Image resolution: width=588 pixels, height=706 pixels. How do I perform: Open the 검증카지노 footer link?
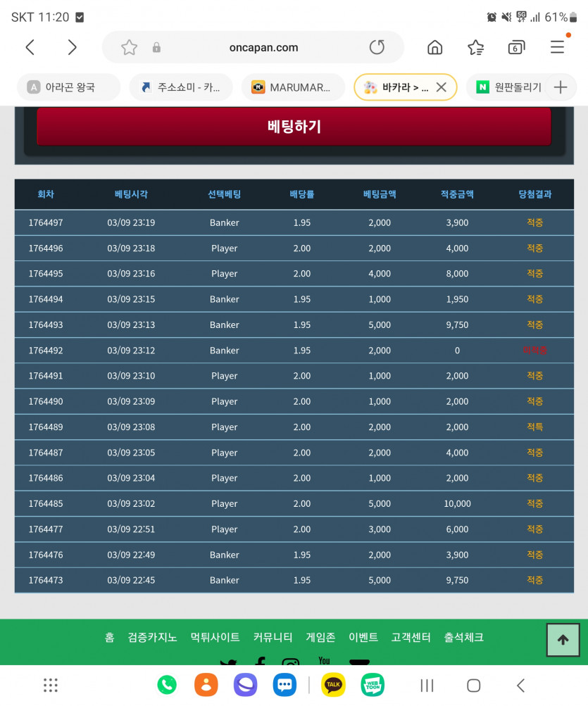[152, 637]
